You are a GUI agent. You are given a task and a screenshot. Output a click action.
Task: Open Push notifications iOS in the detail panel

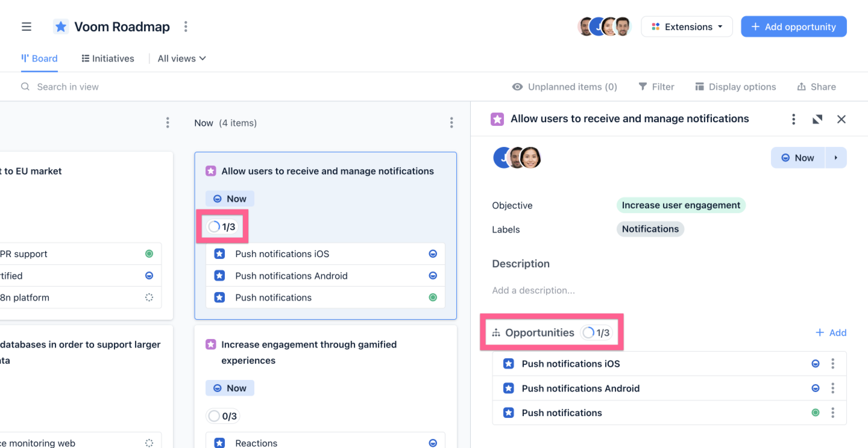coord(669,364)
